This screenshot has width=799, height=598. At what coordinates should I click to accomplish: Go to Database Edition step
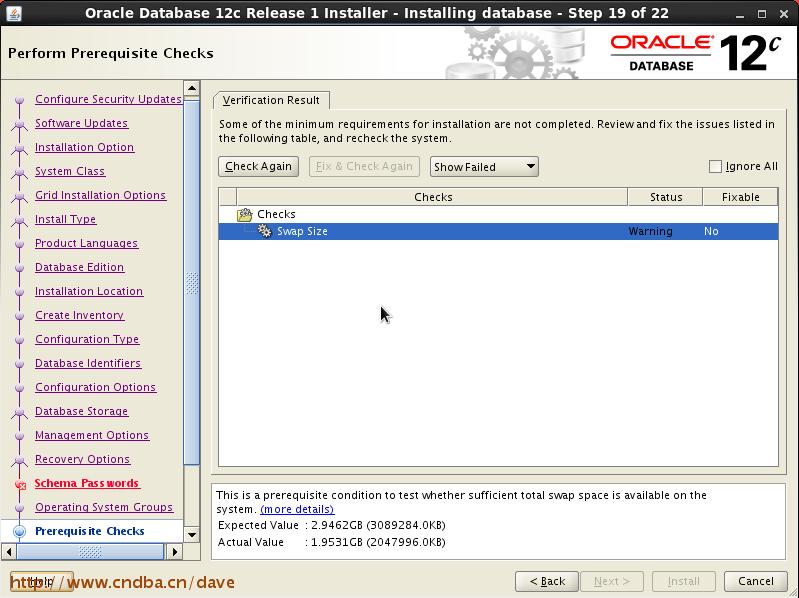(x=79, y=267)
